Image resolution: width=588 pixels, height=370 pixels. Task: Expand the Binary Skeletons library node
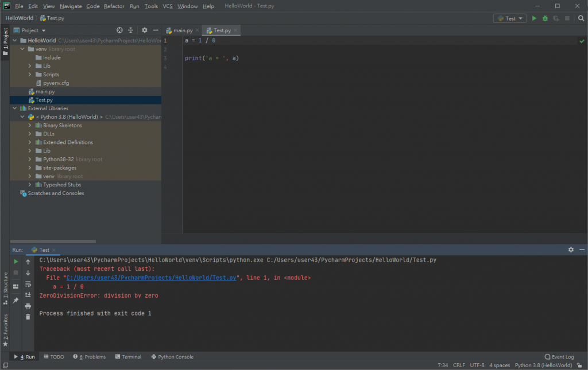30,126
